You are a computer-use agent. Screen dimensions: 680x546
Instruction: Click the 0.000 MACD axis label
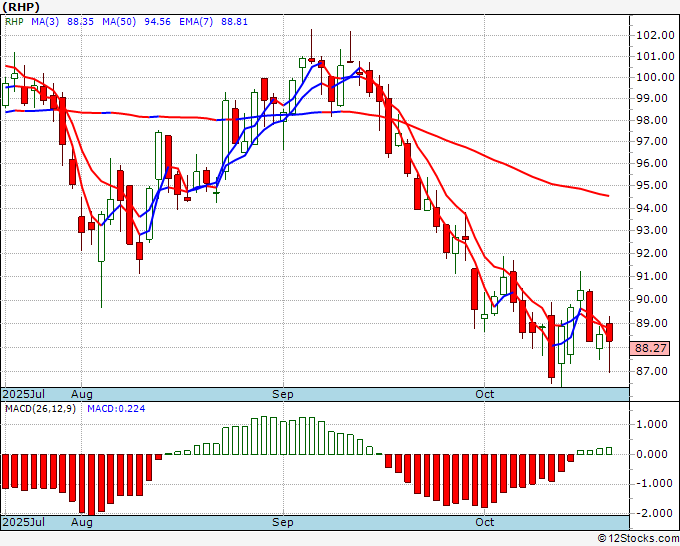652,454
